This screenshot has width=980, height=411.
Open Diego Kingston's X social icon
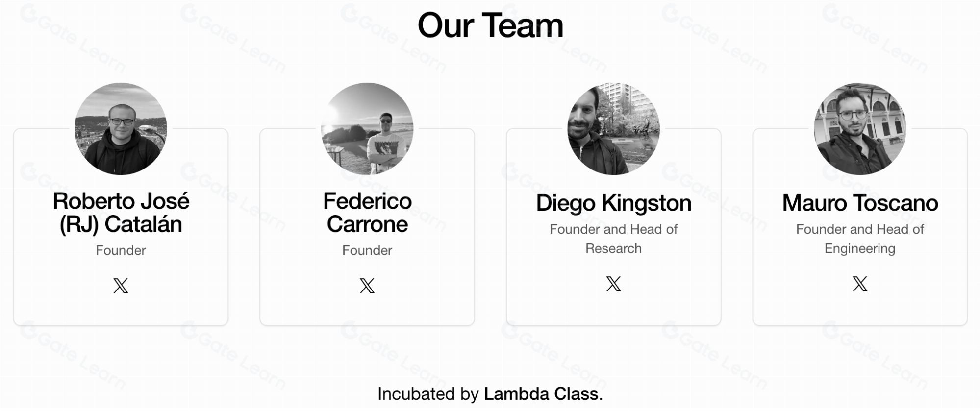click(x=613, y=284)
